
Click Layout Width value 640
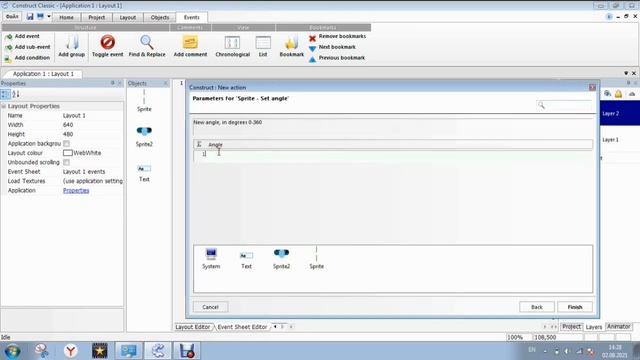pyautogui.click(x=68, y=125)
